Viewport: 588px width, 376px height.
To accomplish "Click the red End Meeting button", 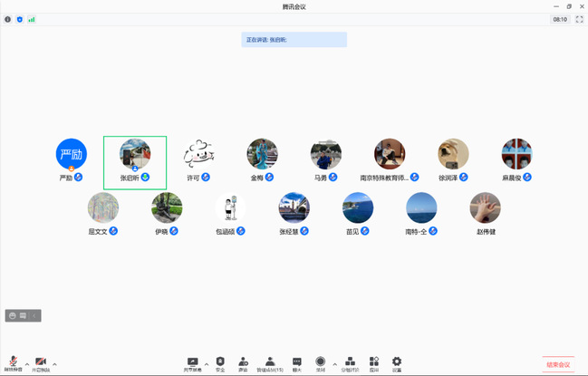I will coord(558,365).
